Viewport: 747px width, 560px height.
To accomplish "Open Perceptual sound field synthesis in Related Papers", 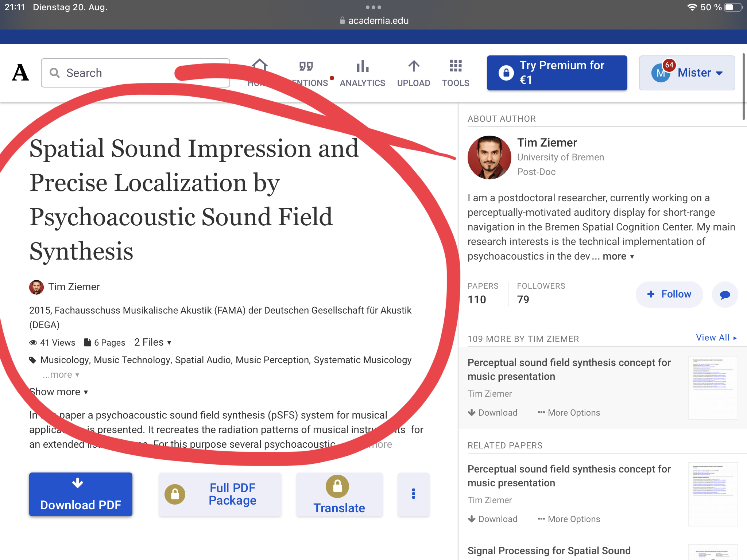I will click(569, 476).
